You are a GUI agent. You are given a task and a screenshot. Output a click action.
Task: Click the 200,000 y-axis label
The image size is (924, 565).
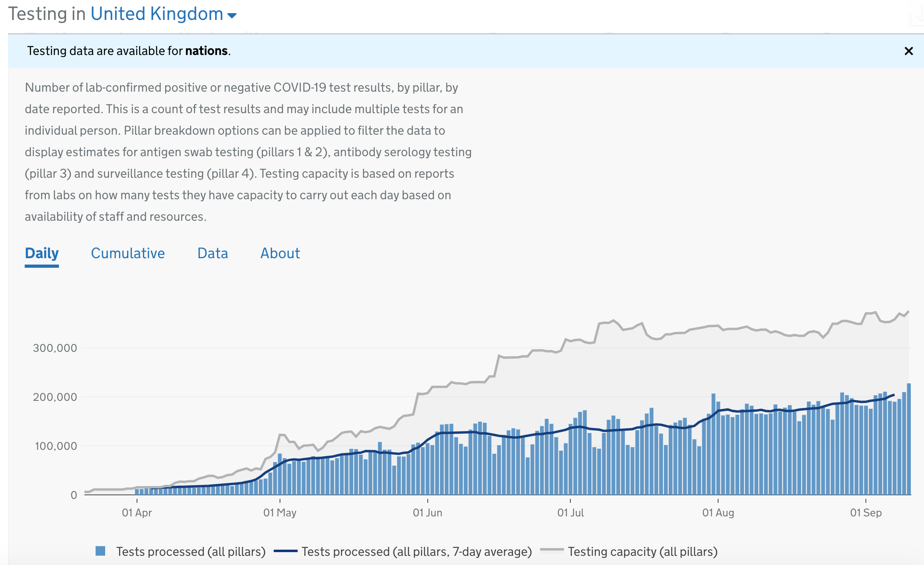[55, 397]
